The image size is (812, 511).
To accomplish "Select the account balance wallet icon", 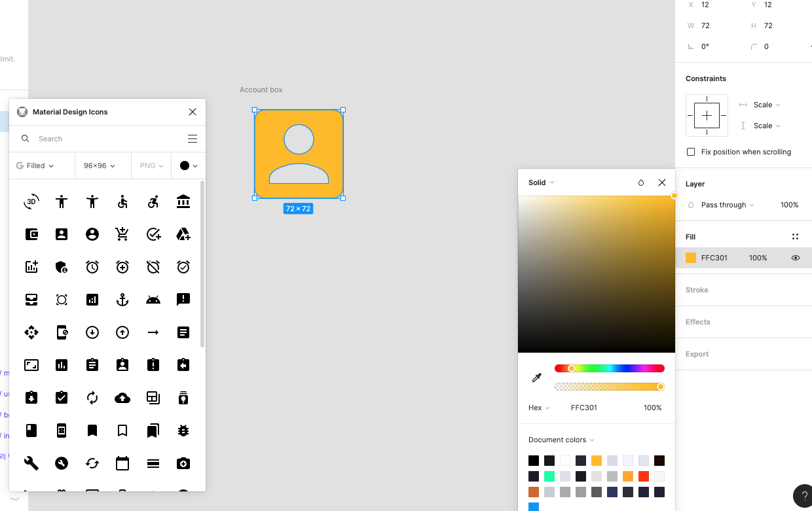I will tap(31, 234).
